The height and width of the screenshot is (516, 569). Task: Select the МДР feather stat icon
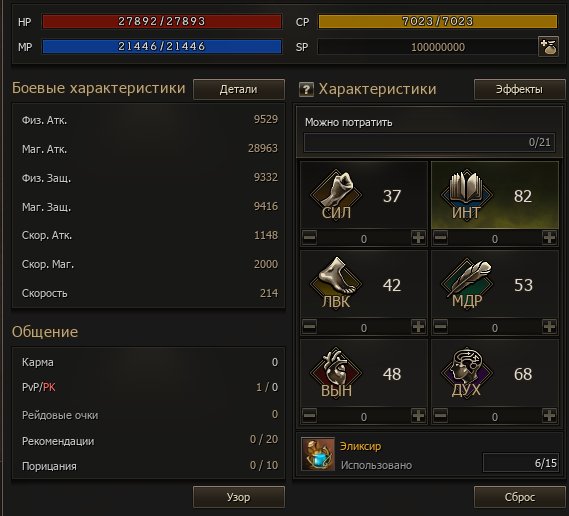click(467, 284)
